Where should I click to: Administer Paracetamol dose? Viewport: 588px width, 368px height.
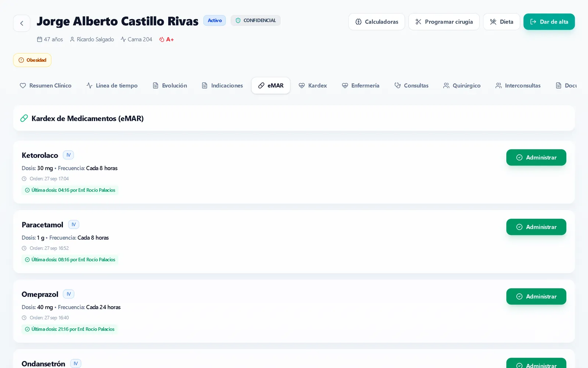coord(536,227)
